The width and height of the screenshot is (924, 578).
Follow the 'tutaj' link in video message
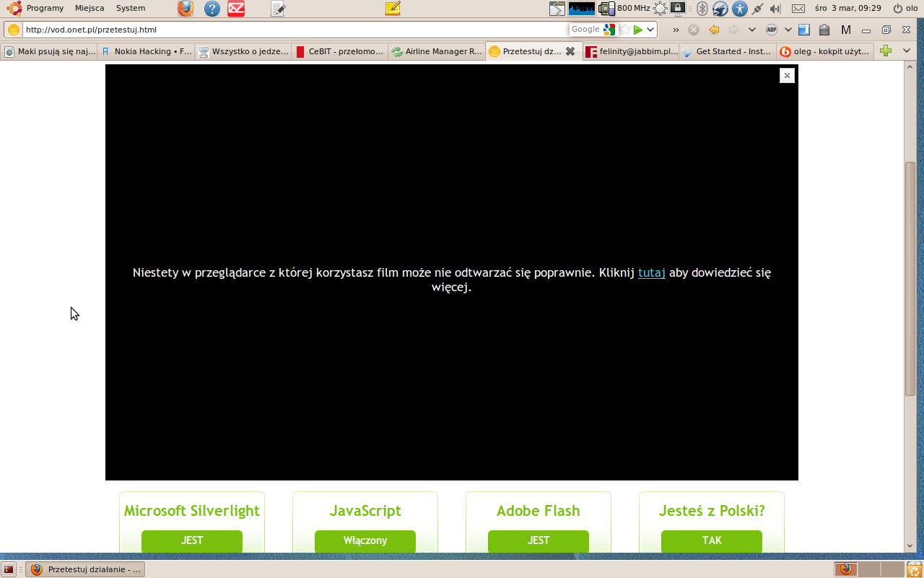pyautogui.click(x=652, y=272)
